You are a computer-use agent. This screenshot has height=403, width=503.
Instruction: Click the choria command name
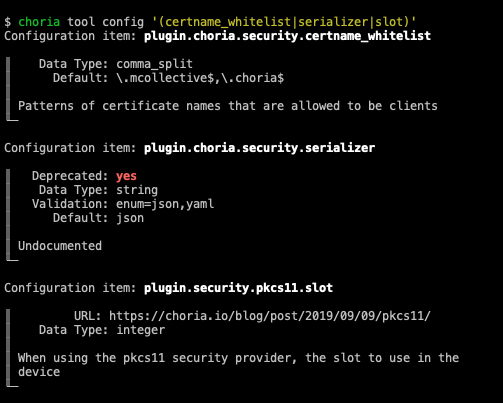click(x=39, y=22)
